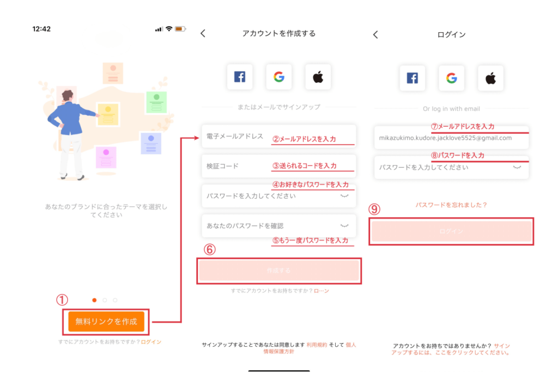Focus login email field with gmail address
558x392 pixels.
451,138
